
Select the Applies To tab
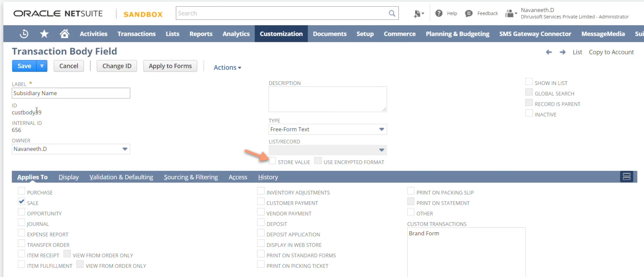[32, 177]
